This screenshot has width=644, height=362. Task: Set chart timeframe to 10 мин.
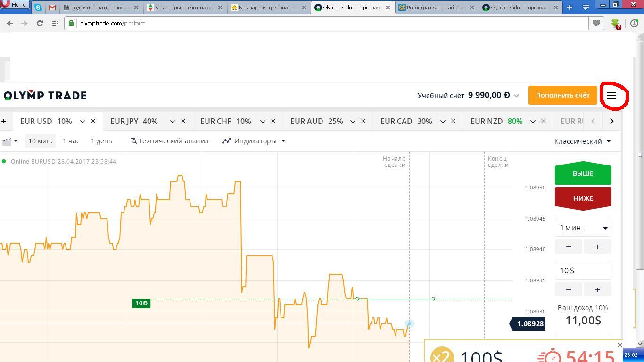[x=40, y=141]
